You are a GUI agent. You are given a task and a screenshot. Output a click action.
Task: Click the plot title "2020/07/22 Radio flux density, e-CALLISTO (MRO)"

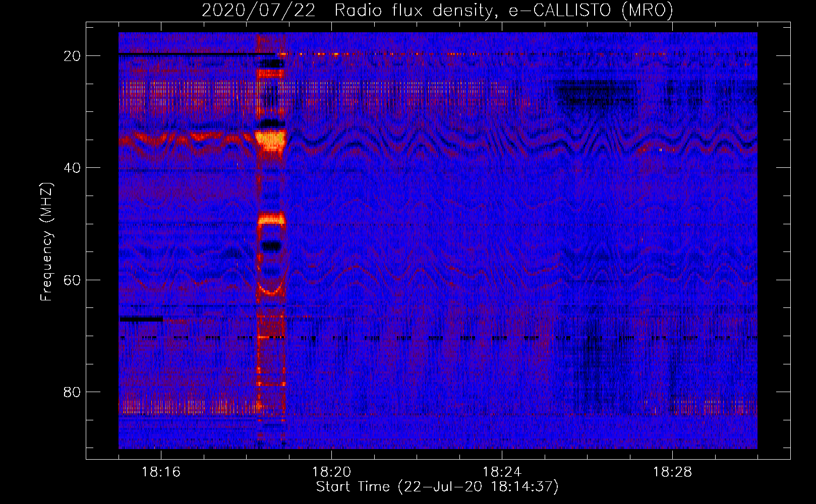437,10
